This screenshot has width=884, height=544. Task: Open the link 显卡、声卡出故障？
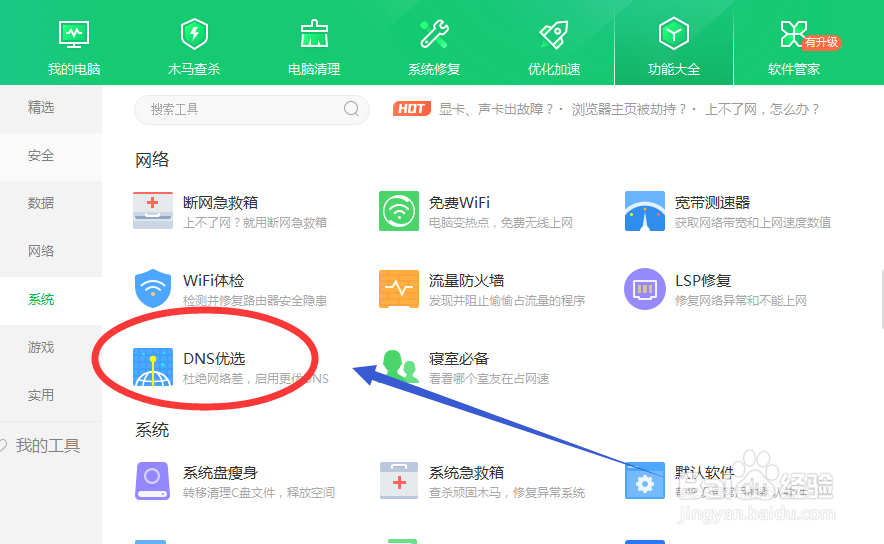click(497, 109)
